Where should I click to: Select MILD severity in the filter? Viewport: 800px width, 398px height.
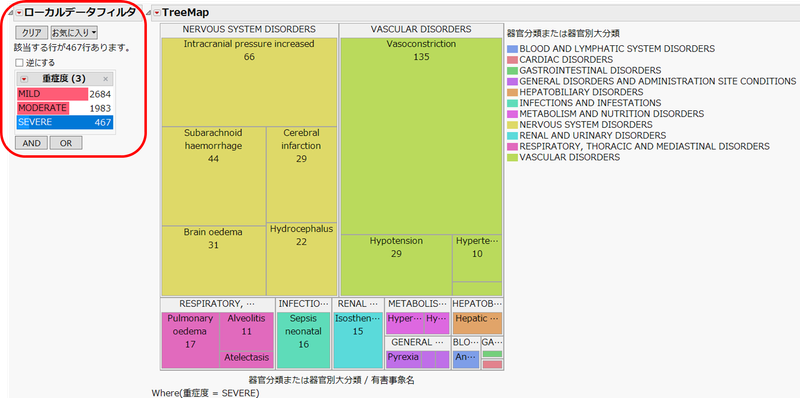(65, 94)
